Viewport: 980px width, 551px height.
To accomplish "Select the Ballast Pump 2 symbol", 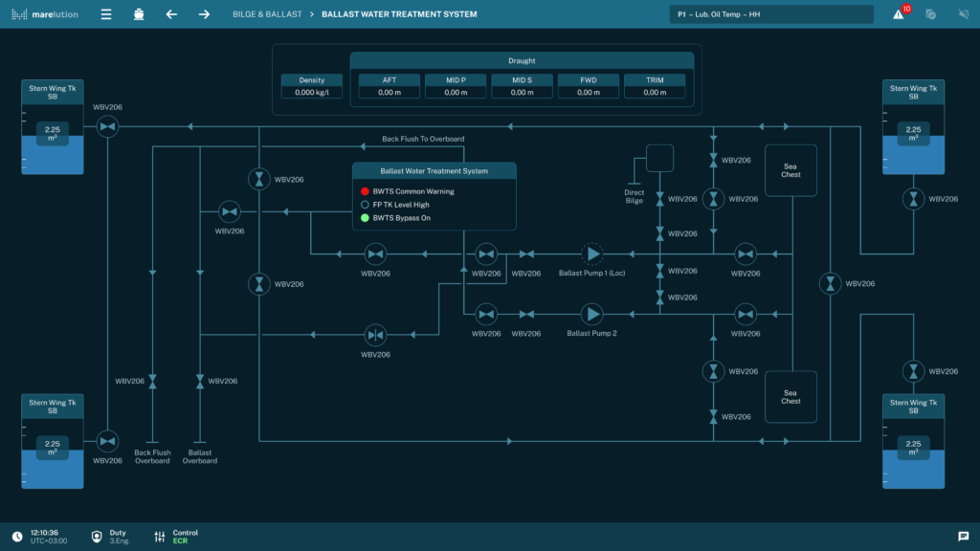I will coord(591,314).
